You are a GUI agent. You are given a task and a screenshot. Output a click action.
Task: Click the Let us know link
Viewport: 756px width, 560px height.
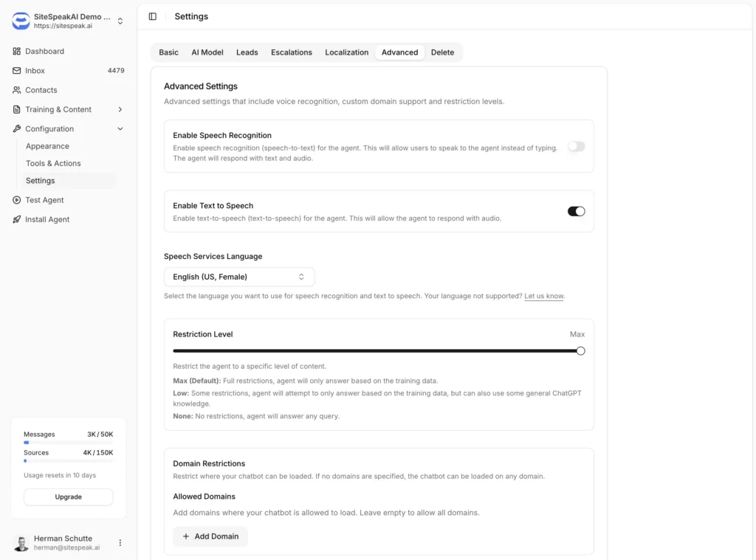(544, 296)
